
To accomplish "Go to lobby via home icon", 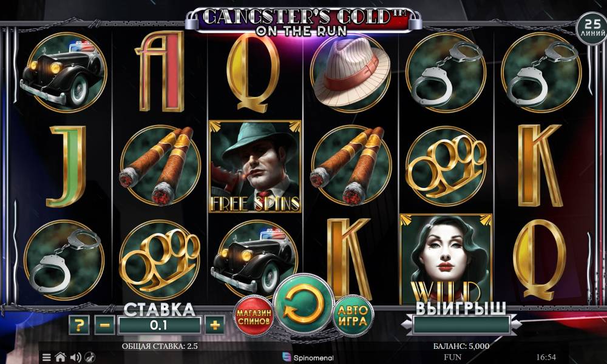I will point(60,357).
